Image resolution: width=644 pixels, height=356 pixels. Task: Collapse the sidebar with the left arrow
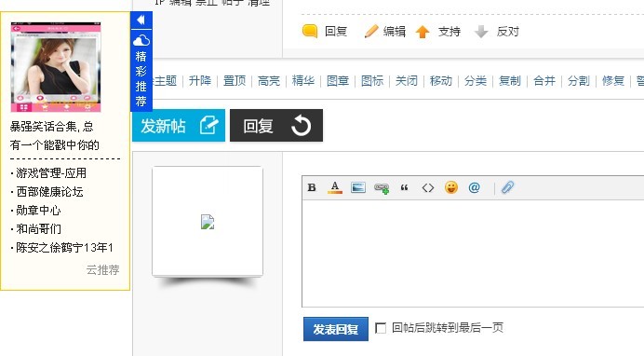(141, 20)
